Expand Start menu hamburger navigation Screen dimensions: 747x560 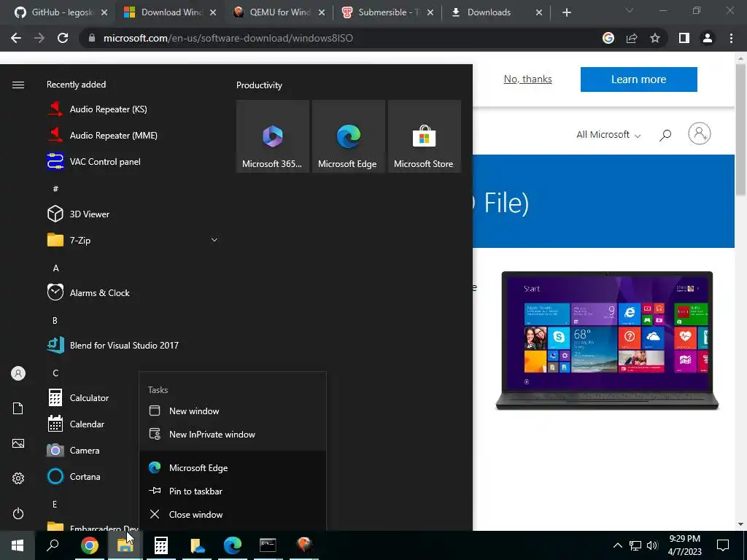[x=18, y=85]
